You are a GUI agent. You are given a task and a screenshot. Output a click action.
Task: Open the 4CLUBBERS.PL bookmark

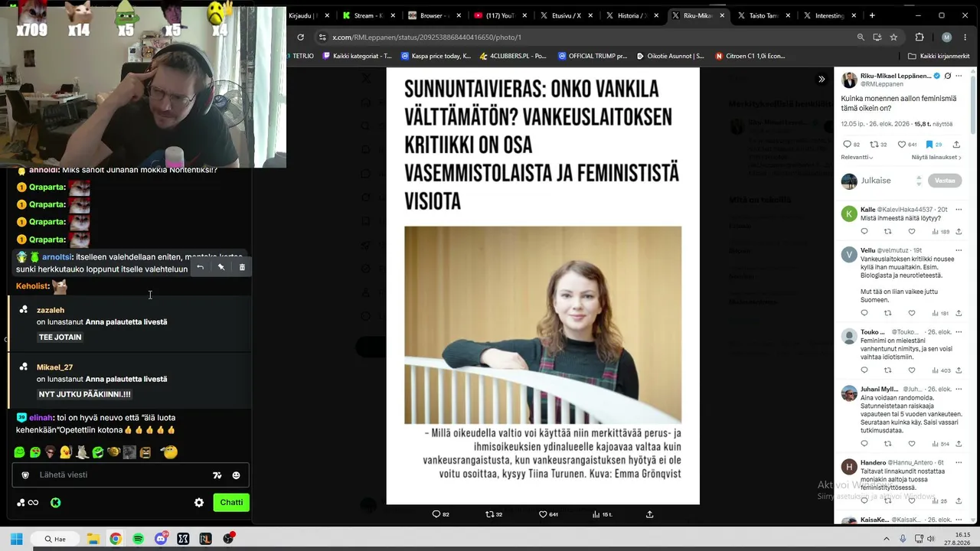512,56
